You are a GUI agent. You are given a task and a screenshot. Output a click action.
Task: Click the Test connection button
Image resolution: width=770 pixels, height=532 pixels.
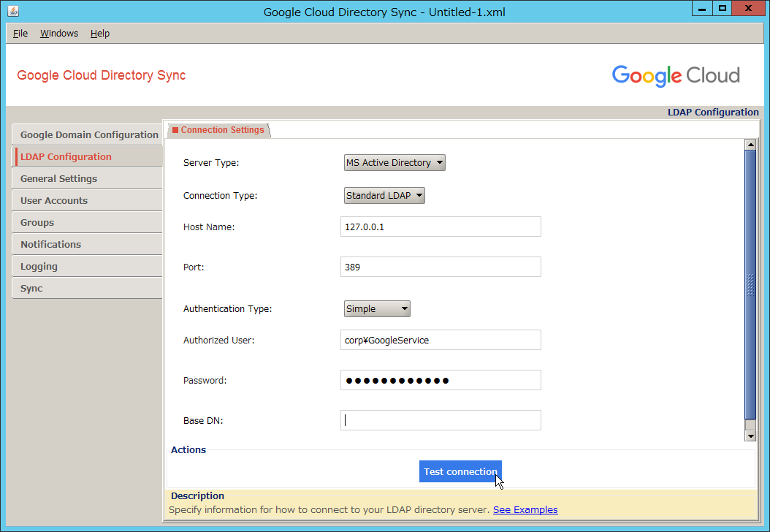coord(460,471)
